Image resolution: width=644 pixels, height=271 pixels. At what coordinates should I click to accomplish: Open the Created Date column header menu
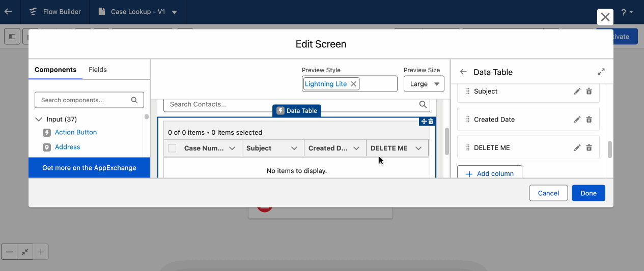(x=356, y=148)
